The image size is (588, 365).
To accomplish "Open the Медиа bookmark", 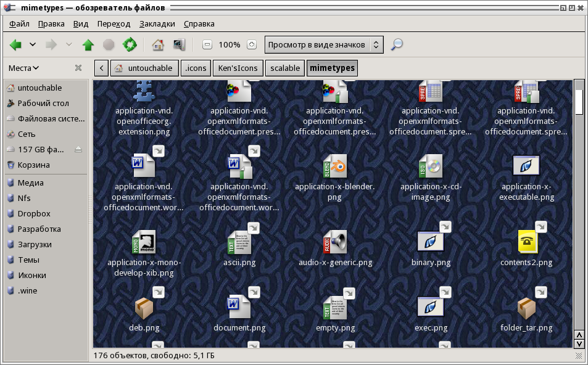I will pyautogui.click(x=46, y=183).
